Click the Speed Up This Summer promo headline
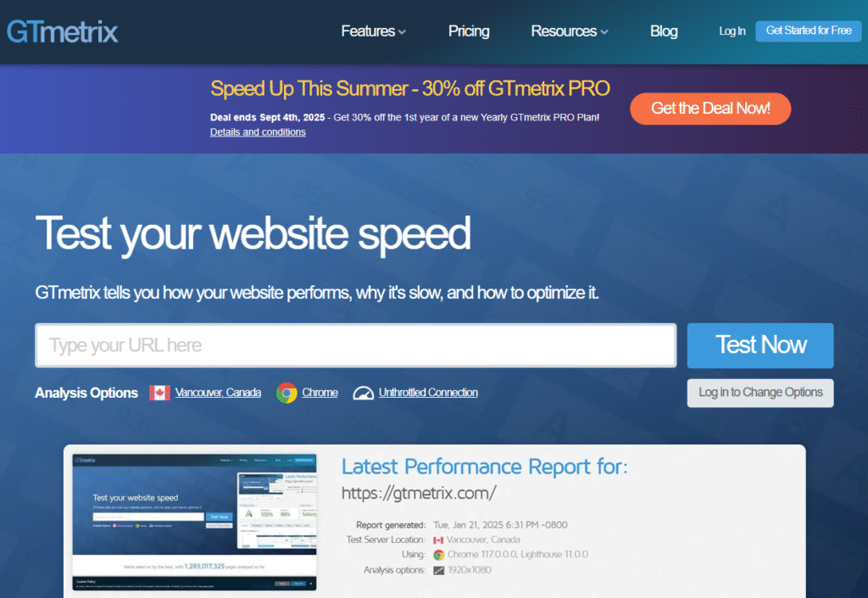The width and height of the screenshot is (868, 598). click(410, 88)
